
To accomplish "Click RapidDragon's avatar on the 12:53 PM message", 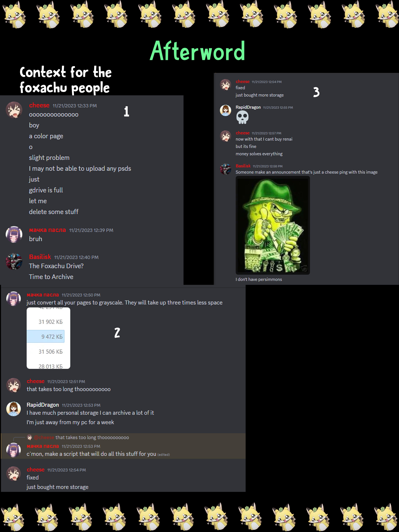I will tap(13, 409).
